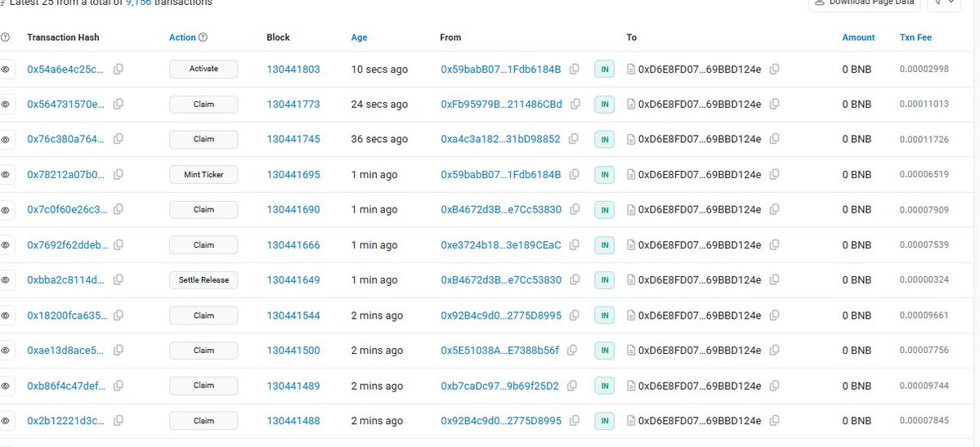Copy transaction hash 0x18200fca635
The width and height of the screenshot is (980, 447).
pyautogui.click(x=119, y=315)
